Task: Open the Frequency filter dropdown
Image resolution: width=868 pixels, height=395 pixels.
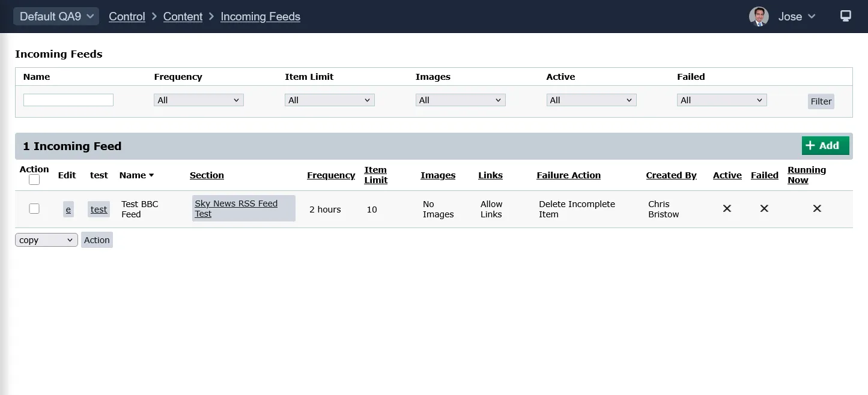Action: click(x=198, y=100)
